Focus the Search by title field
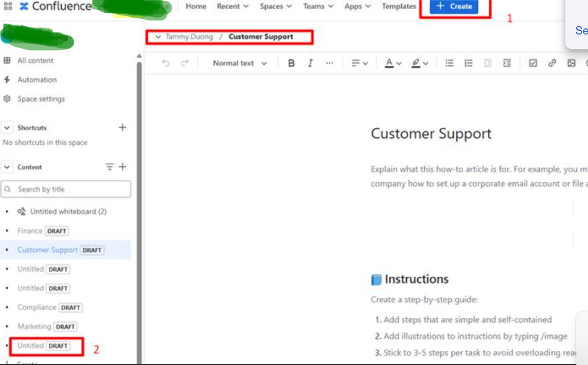The width and height of the screenshot is (588, 365). [66, 189]
